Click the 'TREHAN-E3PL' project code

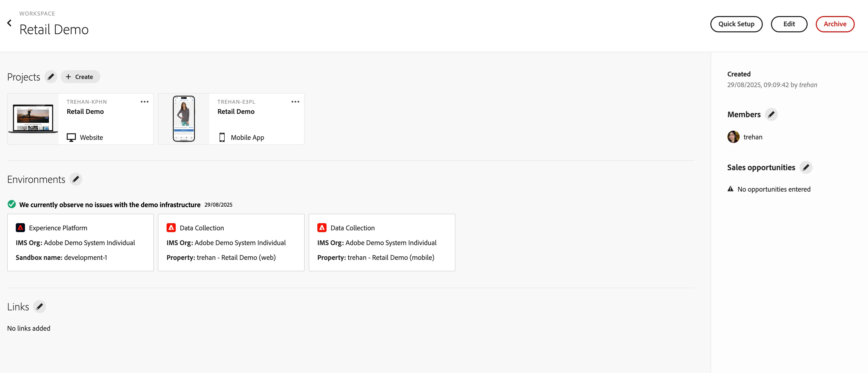(236, 102)
